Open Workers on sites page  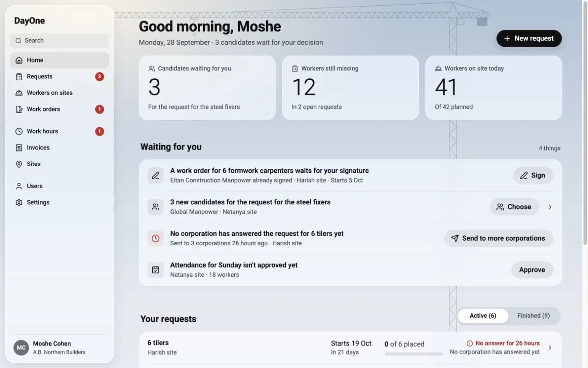(x=59, y=93)
